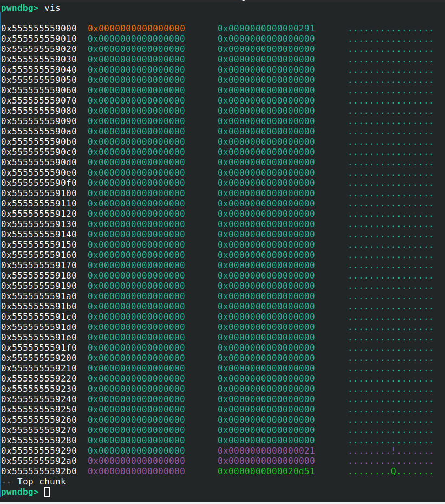Click the chunk size value 0x0000000000000291

tap(266, 28)
